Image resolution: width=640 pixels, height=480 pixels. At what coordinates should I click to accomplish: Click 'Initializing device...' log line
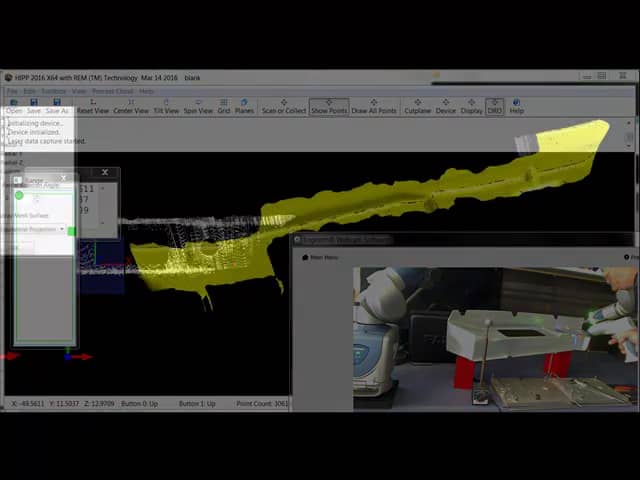pos(35,123)
